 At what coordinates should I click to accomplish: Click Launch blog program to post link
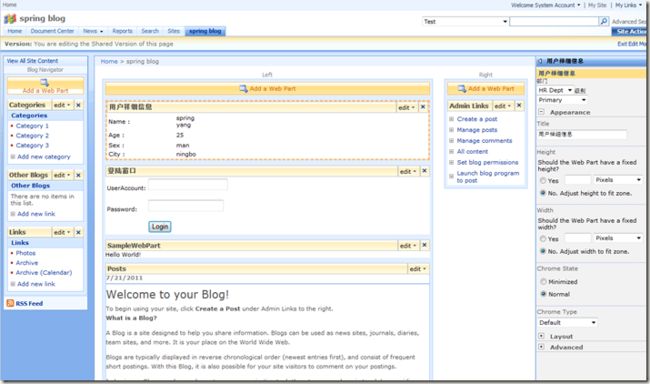(x=488, y=177)
